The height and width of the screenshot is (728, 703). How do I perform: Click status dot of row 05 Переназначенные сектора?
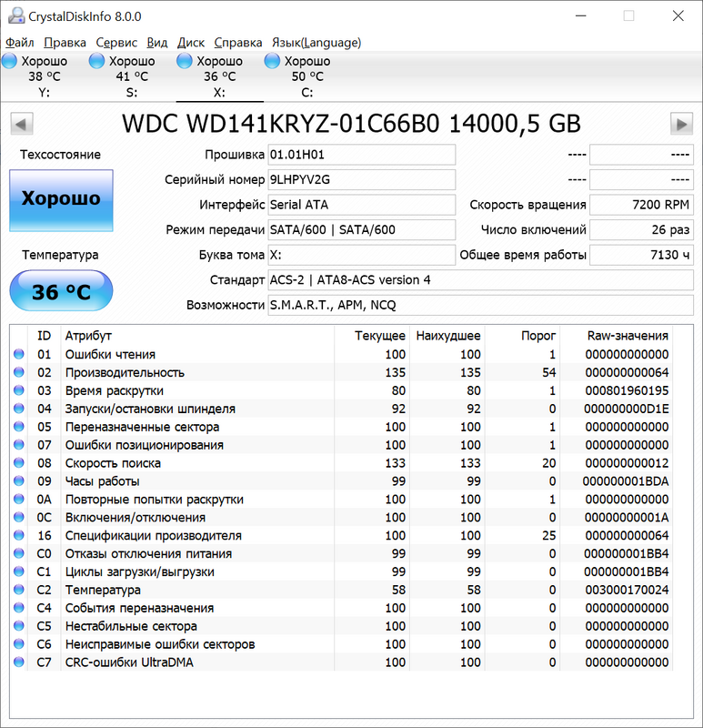point(19,427)
